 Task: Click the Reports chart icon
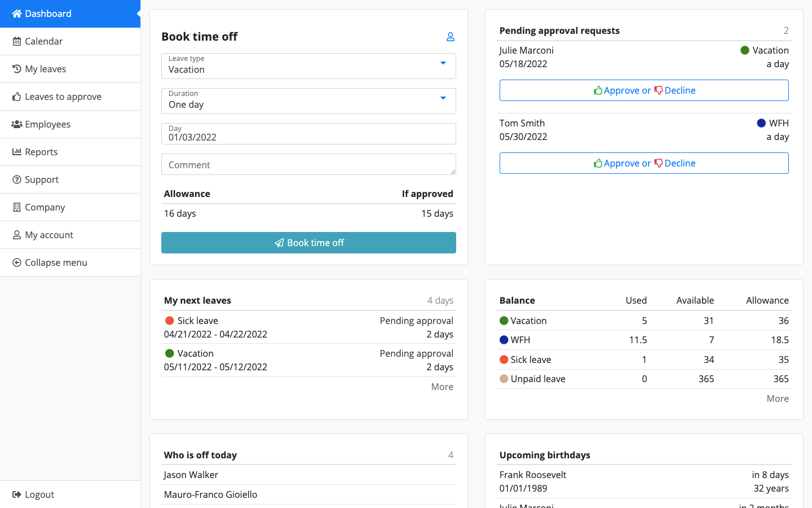17,152
